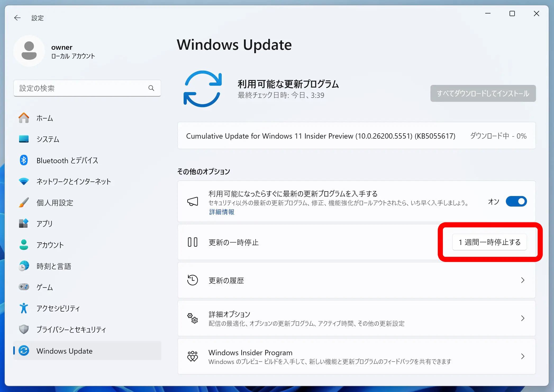The width and height of the screenshot is (554, 392).
Task: Click the Bluetooth sidebar icon
Action: pyautogui.click(x=24, y=160)
